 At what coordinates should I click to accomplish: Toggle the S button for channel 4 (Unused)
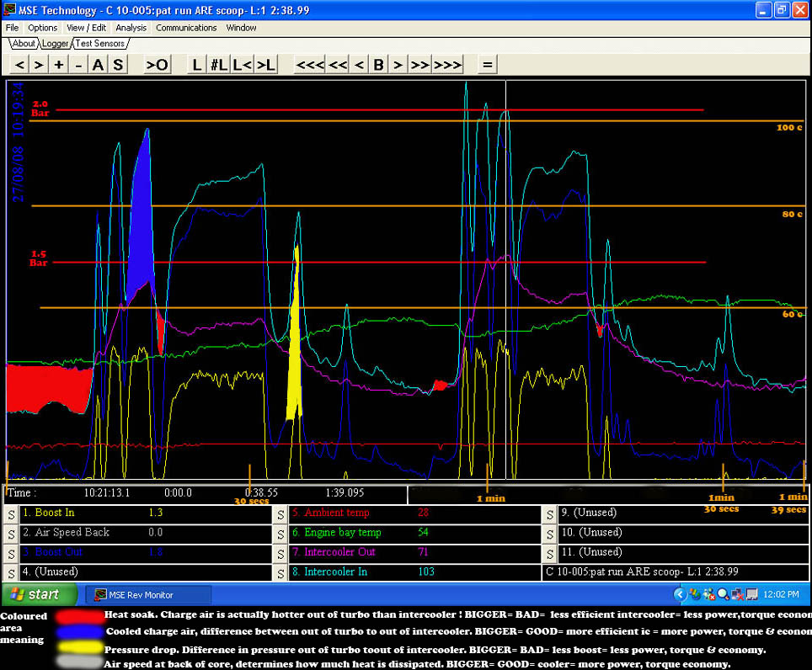pyautogui.click(x=12, y=574)
